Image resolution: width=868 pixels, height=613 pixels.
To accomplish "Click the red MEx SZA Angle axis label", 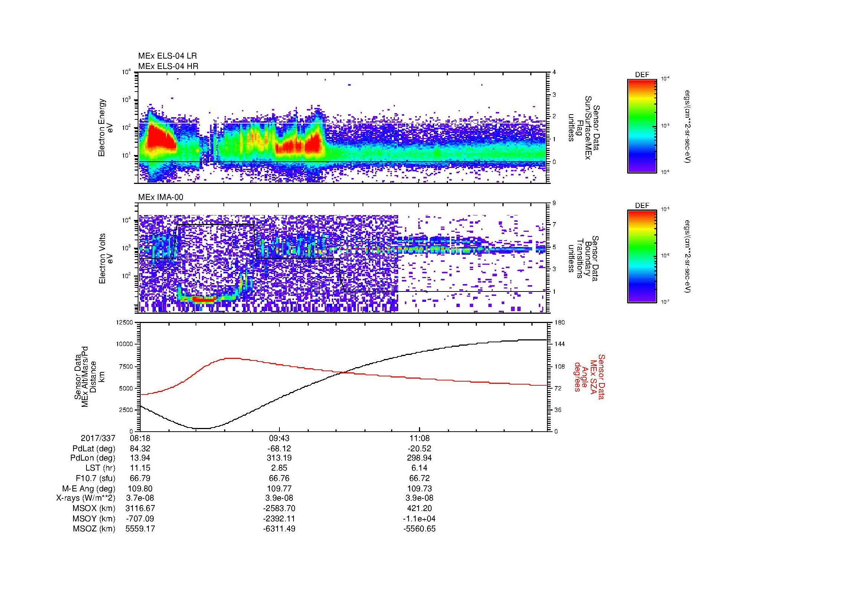I will (589, 376).
